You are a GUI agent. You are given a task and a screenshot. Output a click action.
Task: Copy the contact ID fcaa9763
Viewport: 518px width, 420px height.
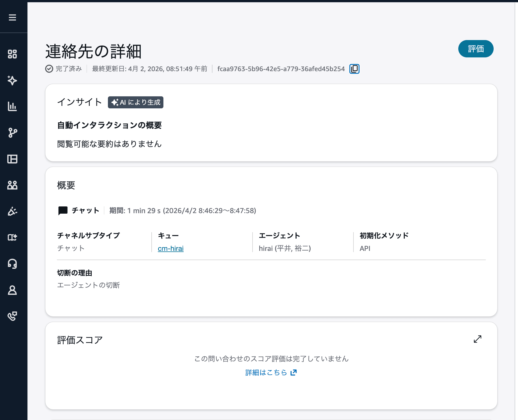coord(354,69)
